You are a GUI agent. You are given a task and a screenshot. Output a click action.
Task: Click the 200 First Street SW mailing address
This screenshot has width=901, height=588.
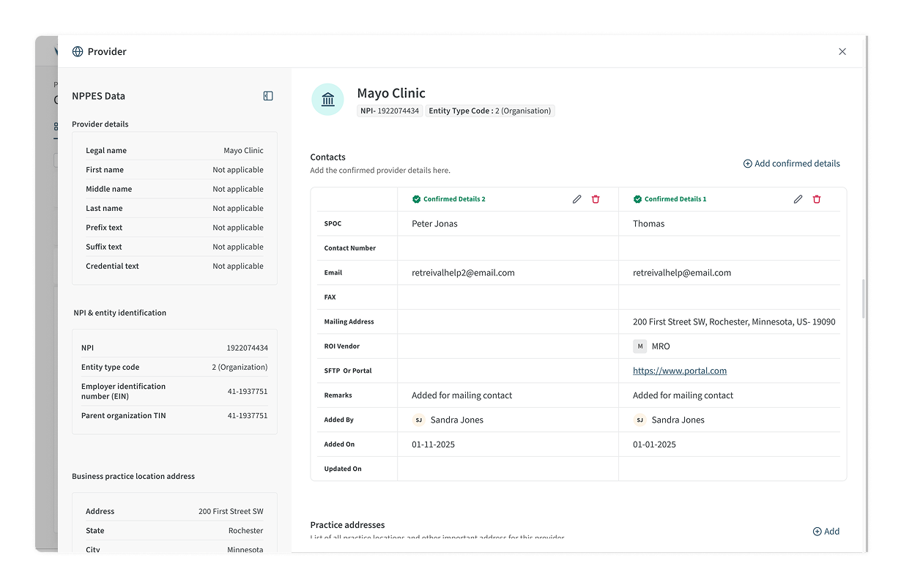[x=733, y=322]
